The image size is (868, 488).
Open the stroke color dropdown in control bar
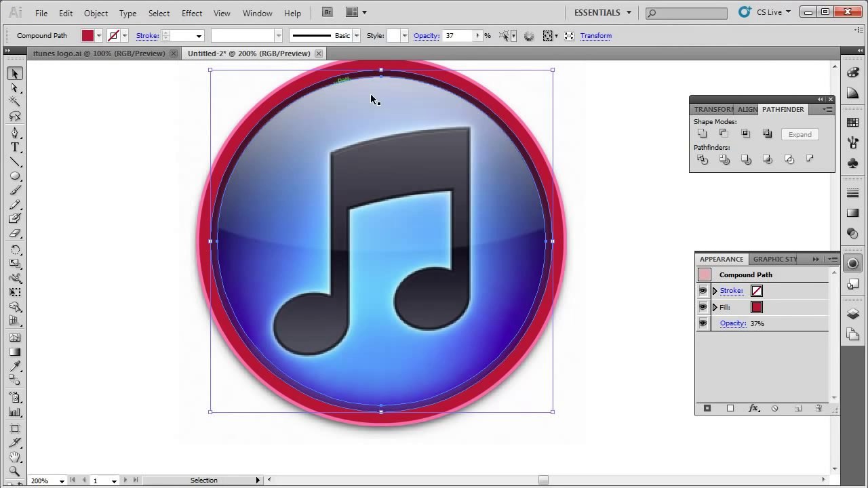125,36
